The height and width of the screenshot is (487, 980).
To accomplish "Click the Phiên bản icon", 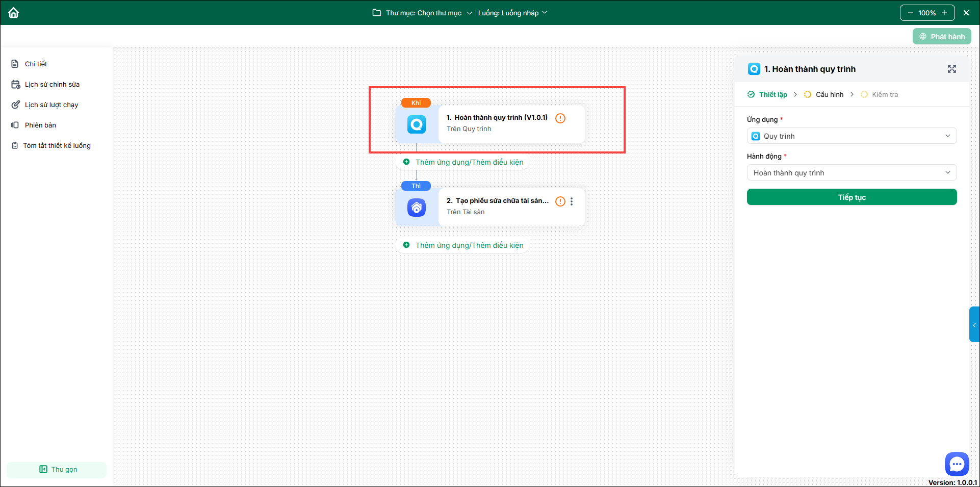I will [x=15, y=125].
